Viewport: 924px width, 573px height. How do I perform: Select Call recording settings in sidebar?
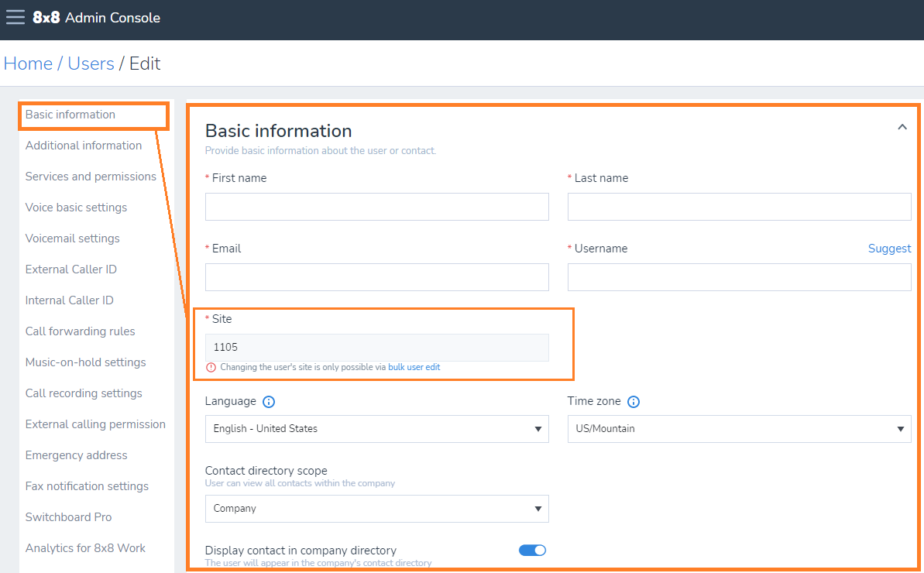tap(84, 393)
